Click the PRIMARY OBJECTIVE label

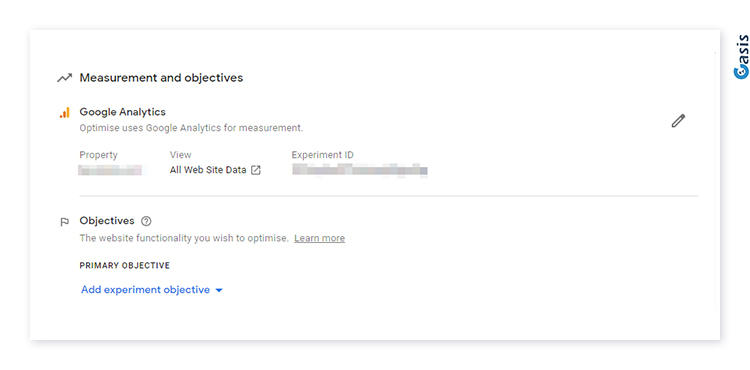(125, 265)
